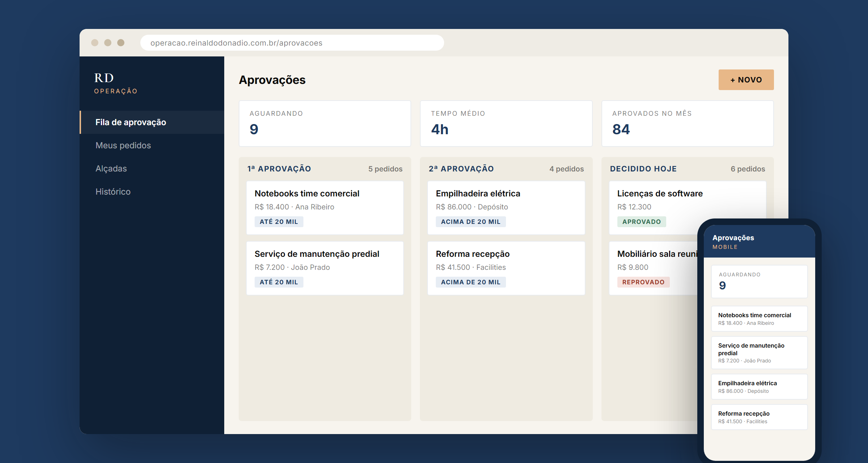The width and height of the screenshot is (868, 463).
Task: Click the Aprovações title in the mobile app
Action: pyautogui.click(x=733, y=238)
